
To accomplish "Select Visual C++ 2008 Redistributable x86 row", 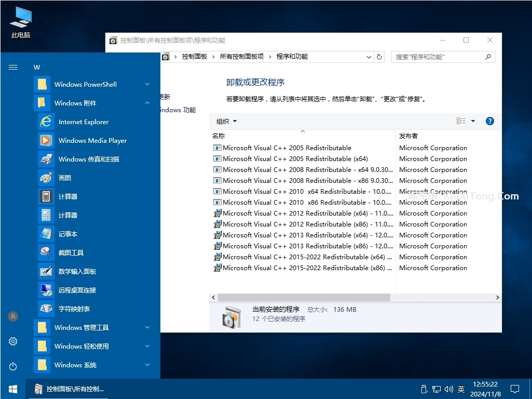I will pyautogui.click(x=302, y=181).
